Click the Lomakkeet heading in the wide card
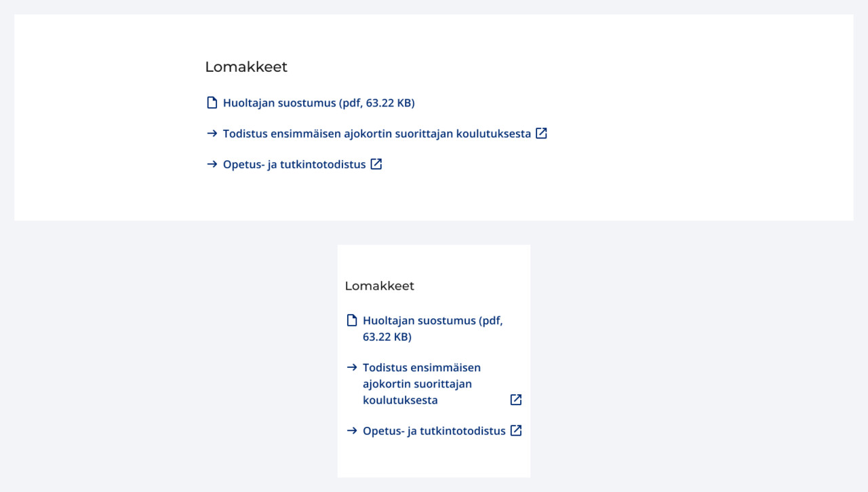 [x=246, y=67]
